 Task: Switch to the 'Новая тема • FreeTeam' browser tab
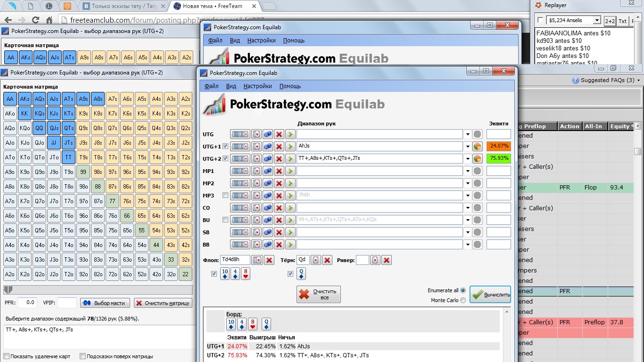coord(215,6)
